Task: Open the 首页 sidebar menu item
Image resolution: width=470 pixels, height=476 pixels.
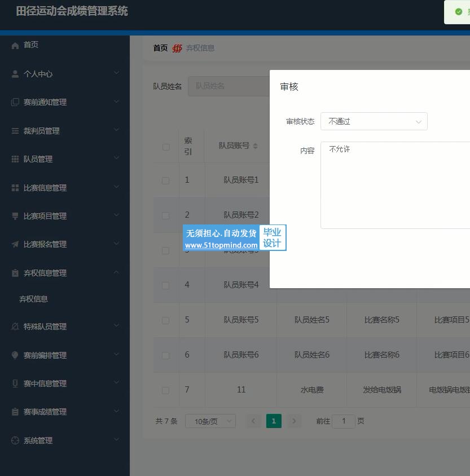Action: tap(65, 45)
